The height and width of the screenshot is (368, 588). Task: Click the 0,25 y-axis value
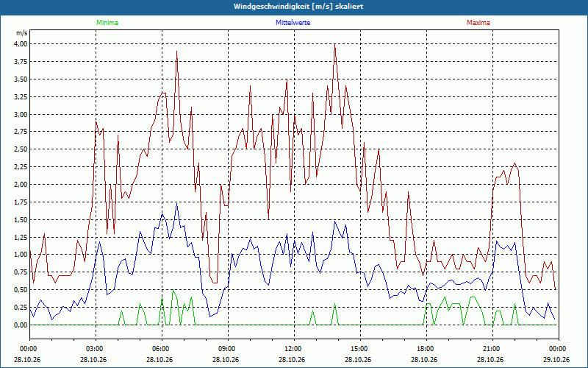[21, 308]
